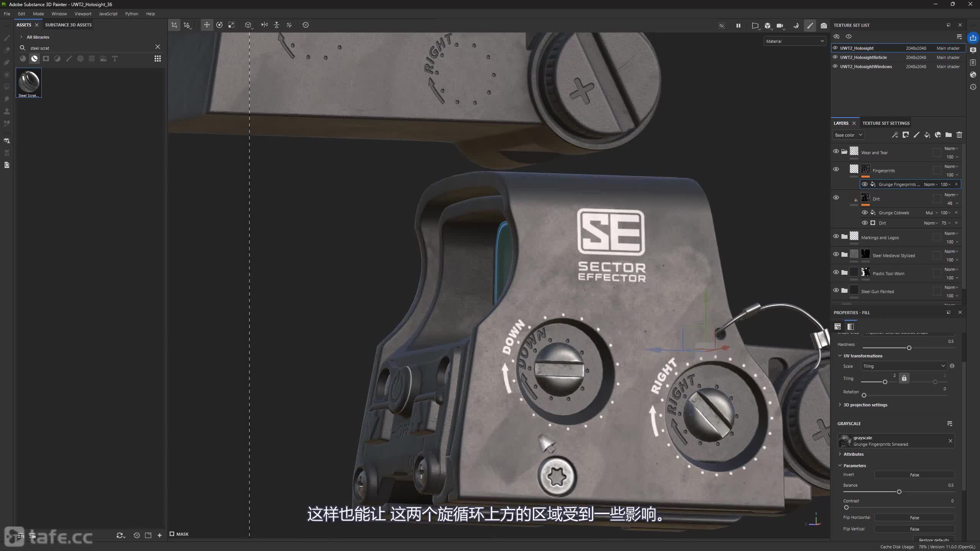
Task: Add a fill layer with paint bucket icon
Action: click(927, 135)
